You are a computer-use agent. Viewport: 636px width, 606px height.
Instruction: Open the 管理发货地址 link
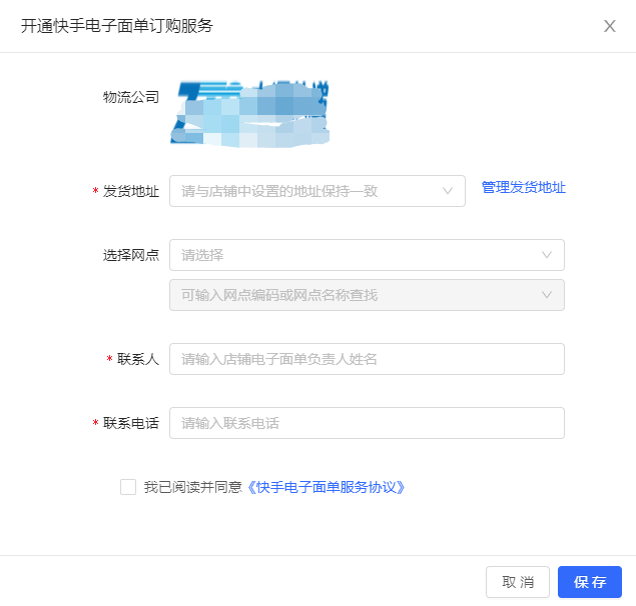pyautogui.click(x=523, y=188)
